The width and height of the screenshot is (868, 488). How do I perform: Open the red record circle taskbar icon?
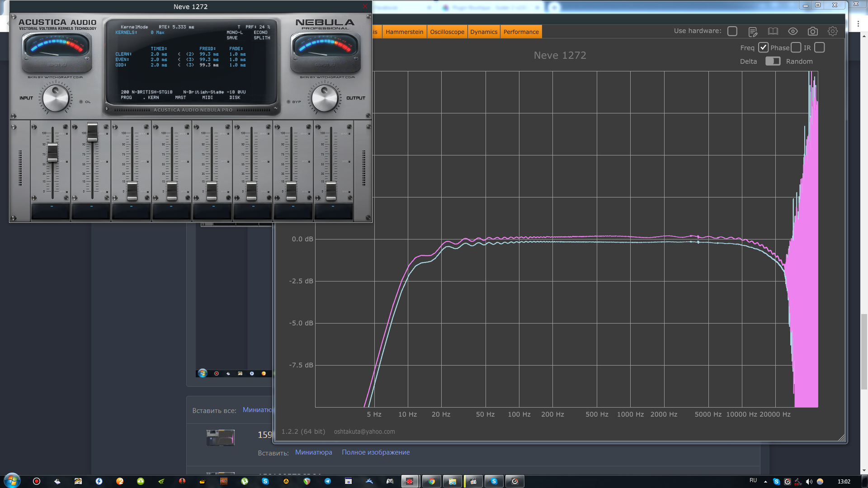click(37, 481)
